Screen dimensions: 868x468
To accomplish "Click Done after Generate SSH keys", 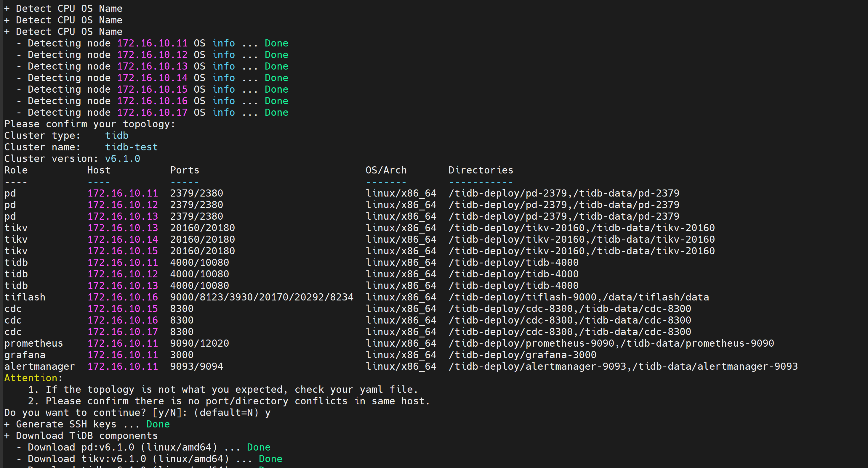I will coord(158,424).
